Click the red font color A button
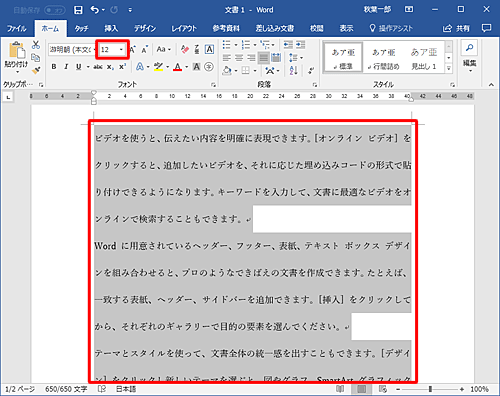Viewport: 500px width, 396px height. tap(178, 67)
